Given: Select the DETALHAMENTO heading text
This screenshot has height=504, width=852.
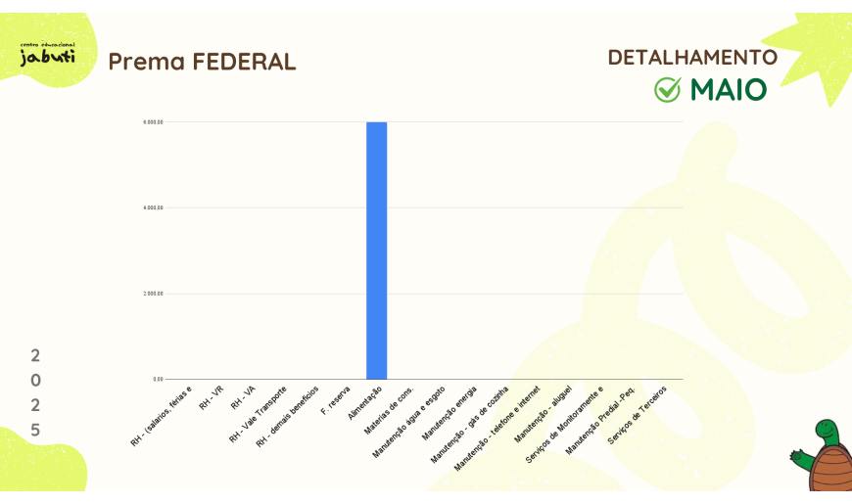Looking at the screenshot, I should pos(692,58).
